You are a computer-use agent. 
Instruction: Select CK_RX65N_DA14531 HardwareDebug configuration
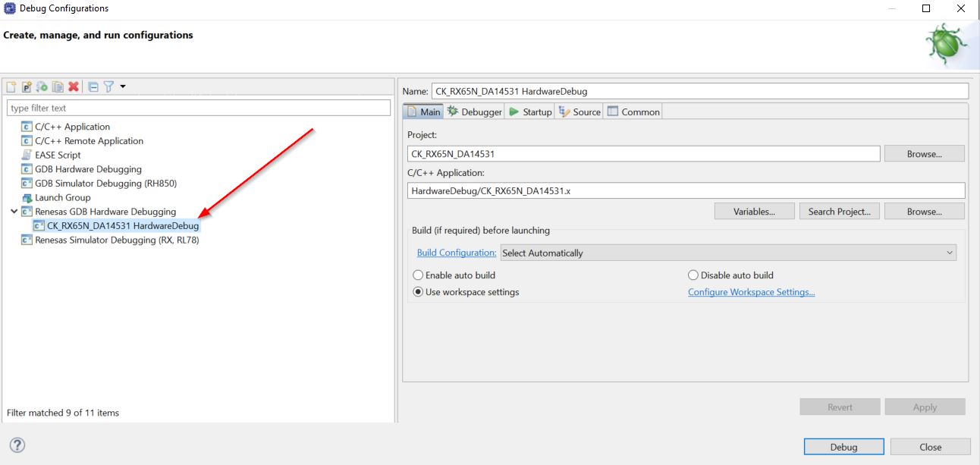pyautogui.click(x=123, y=225)
